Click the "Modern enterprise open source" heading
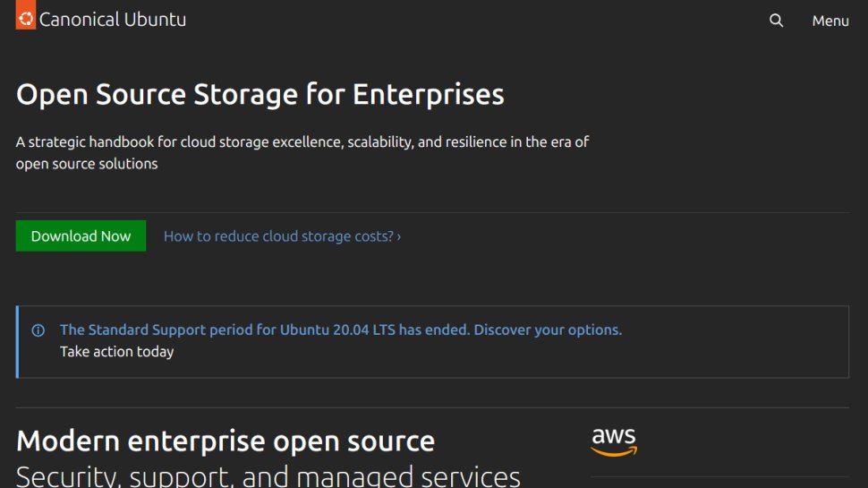This screenshot has width=868, height=488. coord(226,441)
